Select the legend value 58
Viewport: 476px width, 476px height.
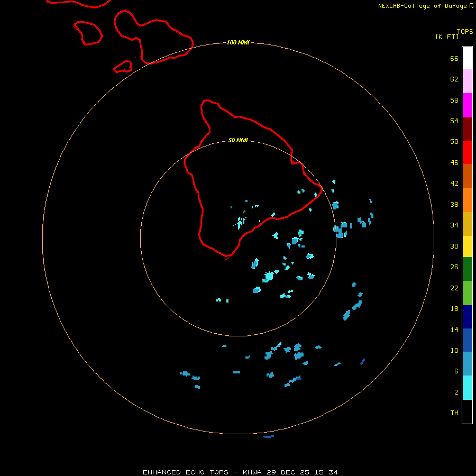point(454,100)
